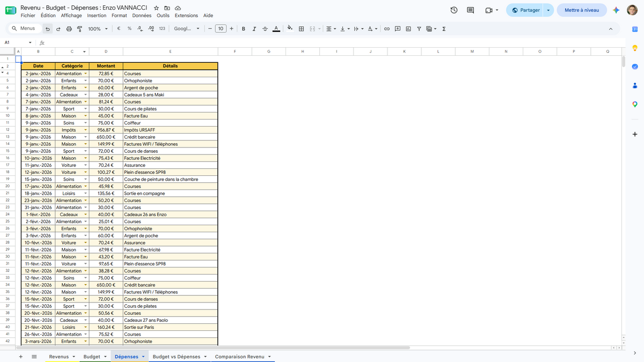Click Mettre à niveau button
Screen dimensions: 644x362
[582, 10]
